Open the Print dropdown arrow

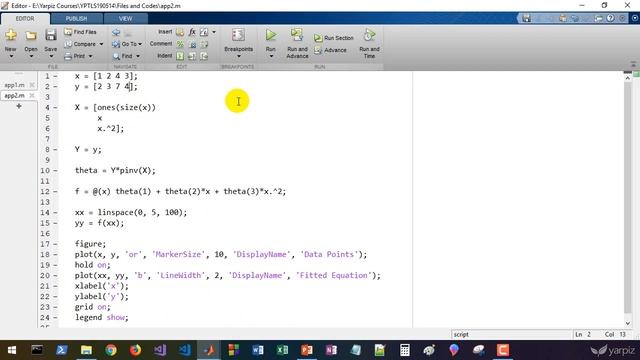click(90, 56)
